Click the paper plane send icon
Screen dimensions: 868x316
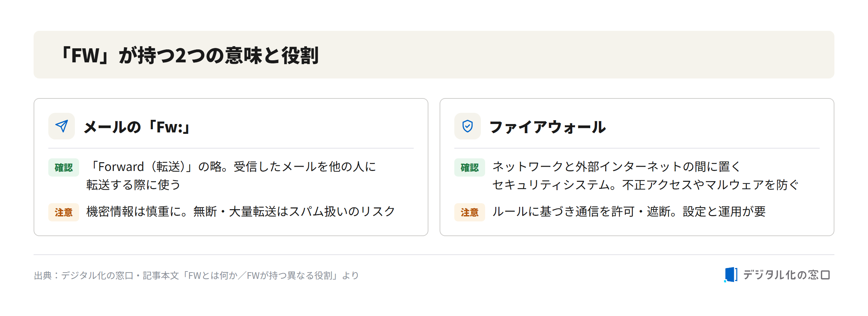click(x=62, y=126)
